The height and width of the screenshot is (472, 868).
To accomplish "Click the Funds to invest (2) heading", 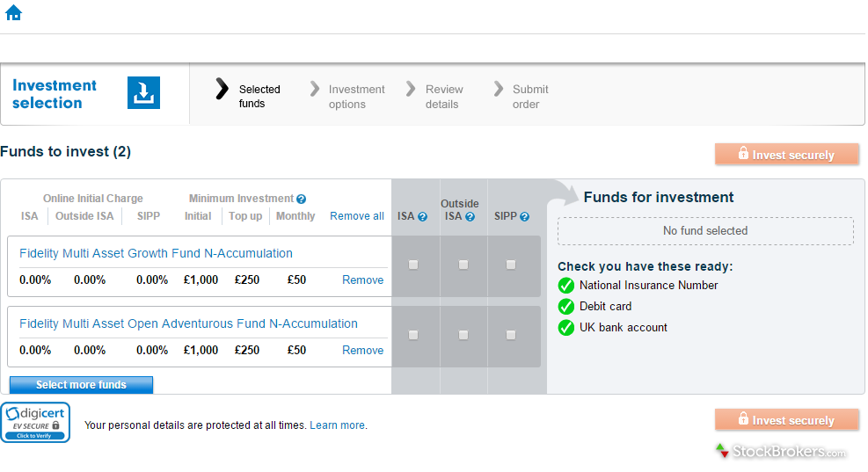I will tap(65, 151).
